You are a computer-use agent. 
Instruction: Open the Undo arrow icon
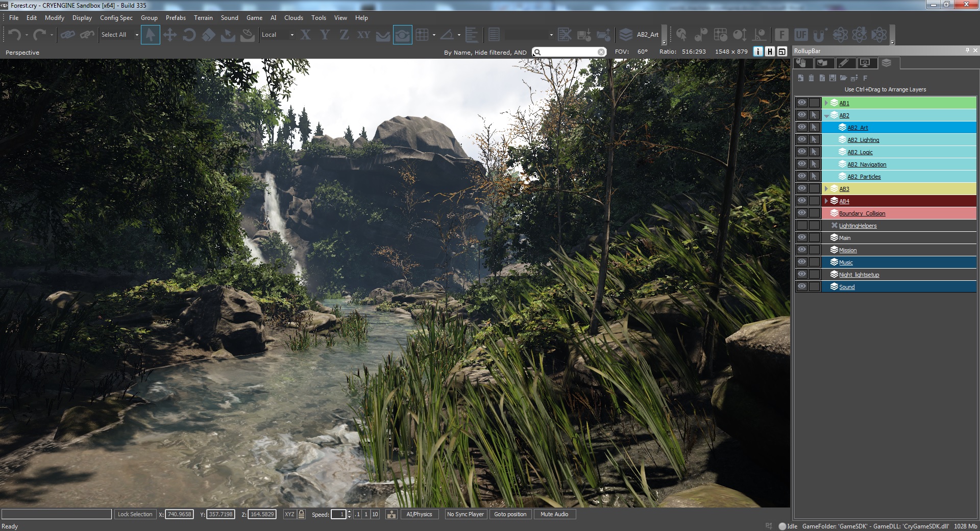click(x=14, y=35)
